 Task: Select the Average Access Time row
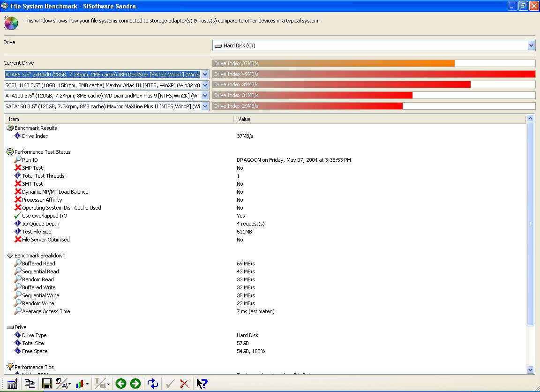point(265,311)
